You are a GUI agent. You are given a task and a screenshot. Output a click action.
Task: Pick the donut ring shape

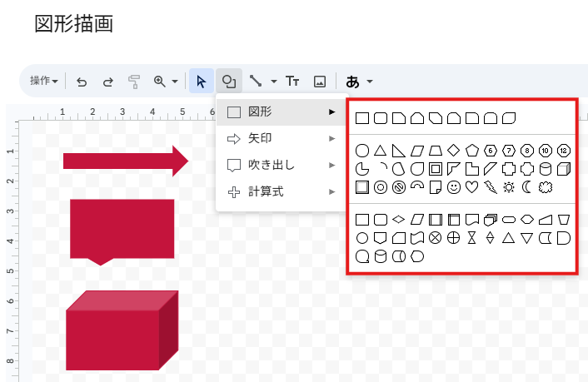381,187
